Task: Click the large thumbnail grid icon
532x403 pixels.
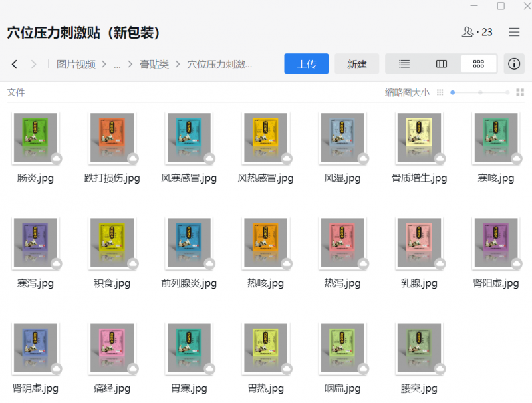Action: pyautogui.click(x=520, y=93)
